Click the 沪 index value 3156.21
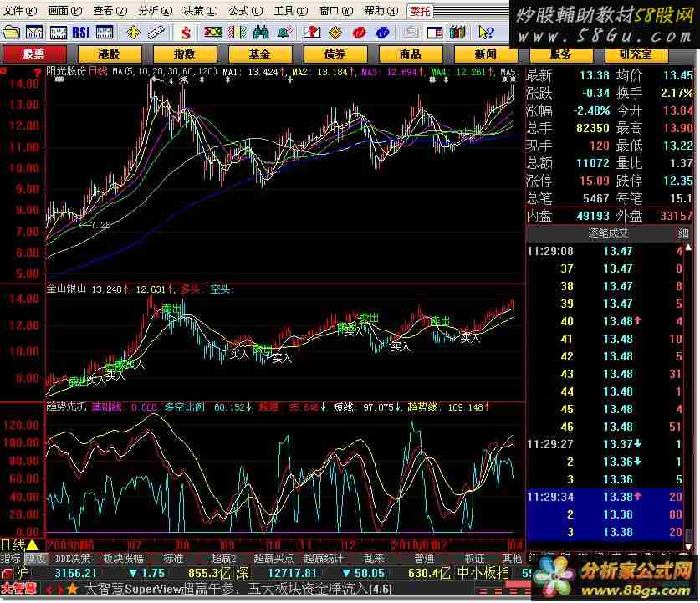This screenshot has width=700, height=603. tap(75, 574)
